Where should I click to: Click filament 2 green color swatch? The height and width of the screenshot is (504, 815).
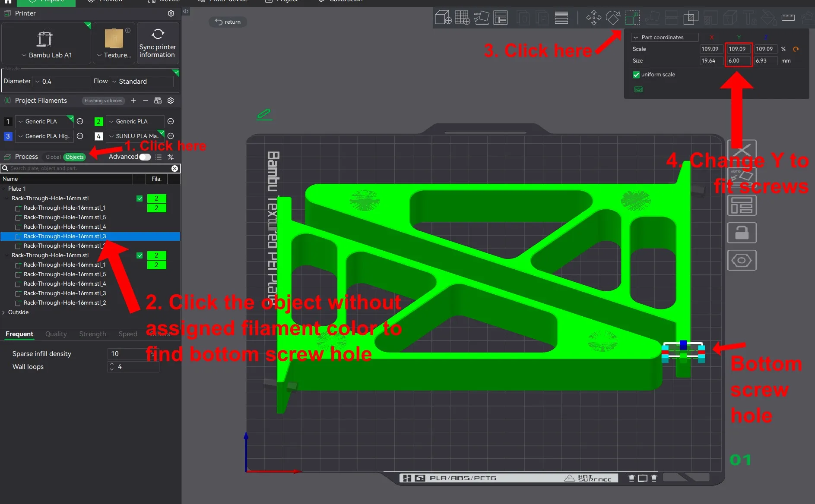(98, 122)
